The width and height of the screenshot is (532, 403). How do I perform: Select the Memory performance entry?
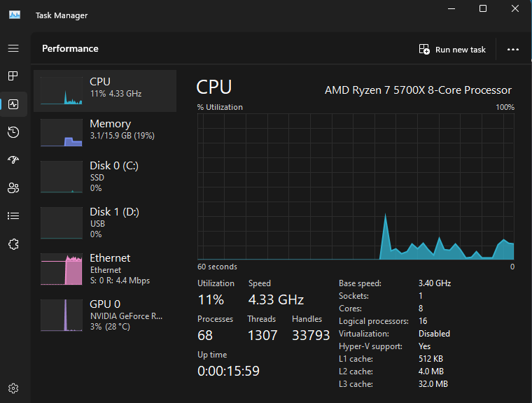tap(105, 133)
